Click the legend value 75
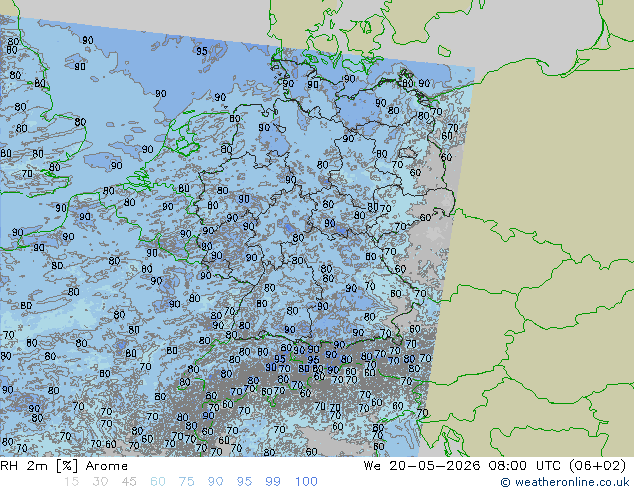The height and width of the screenshot is (490, 634). [x=186, y=482]
